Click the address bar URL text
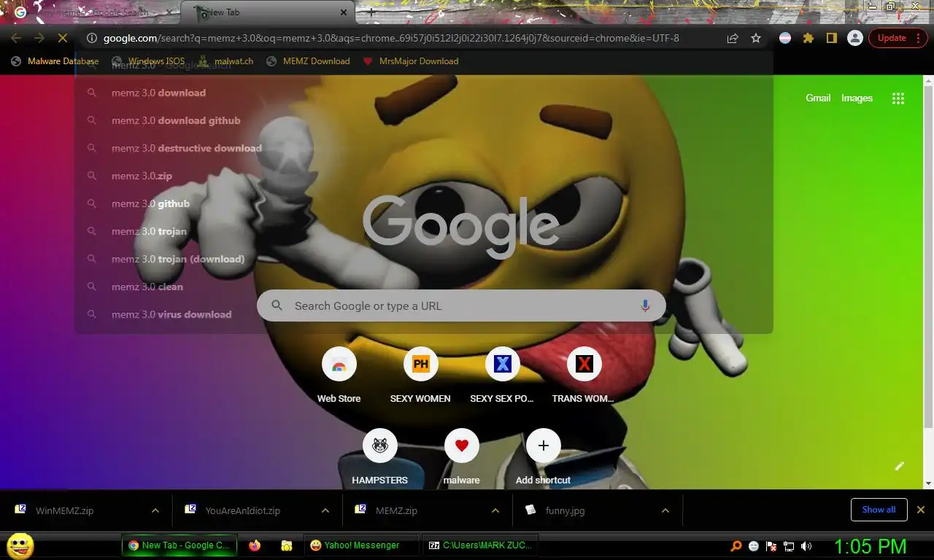 (391, 38)
